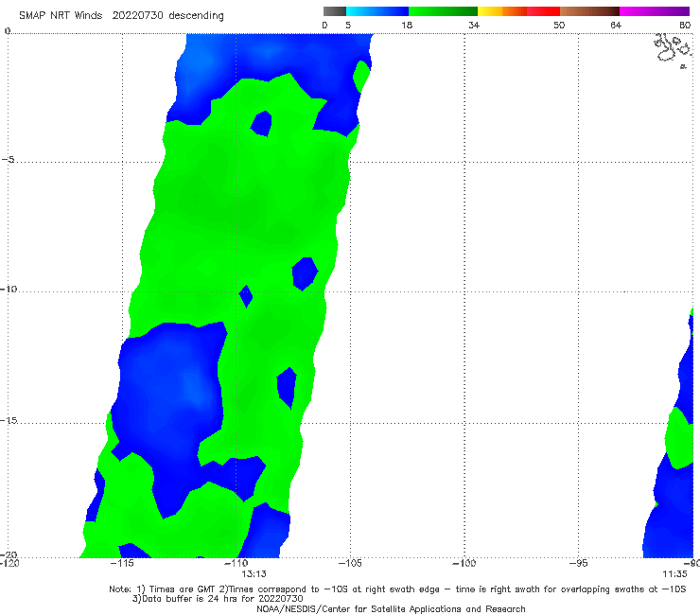Click the Galapagos islands outline on the map

(x=673, y=49)
